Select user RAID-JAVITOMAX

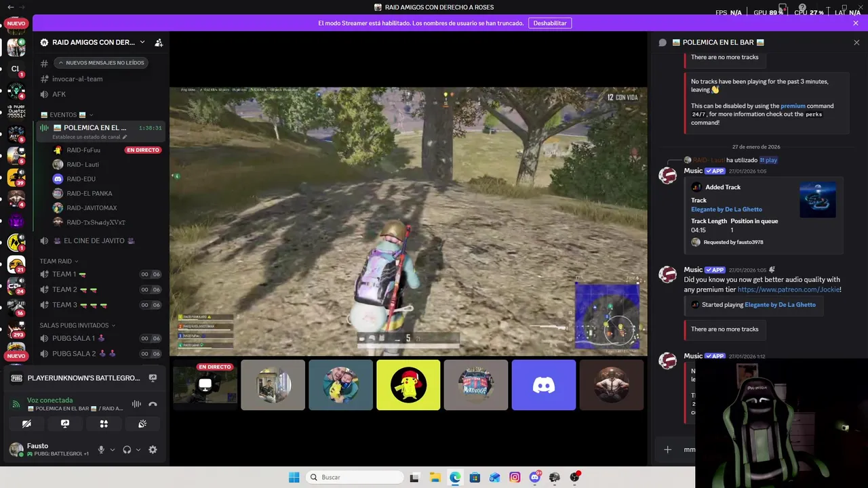(x=92, y=208)
